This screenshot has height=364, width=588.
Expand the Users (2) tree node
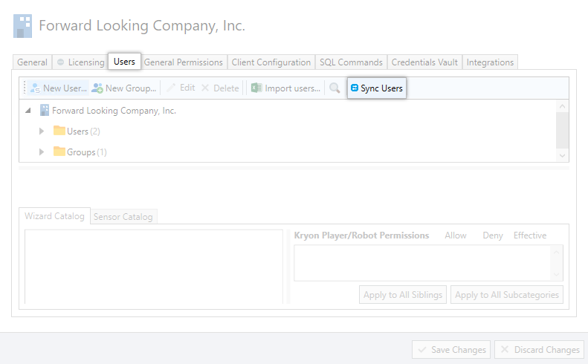pyautogui.click(x=42, y=131)
